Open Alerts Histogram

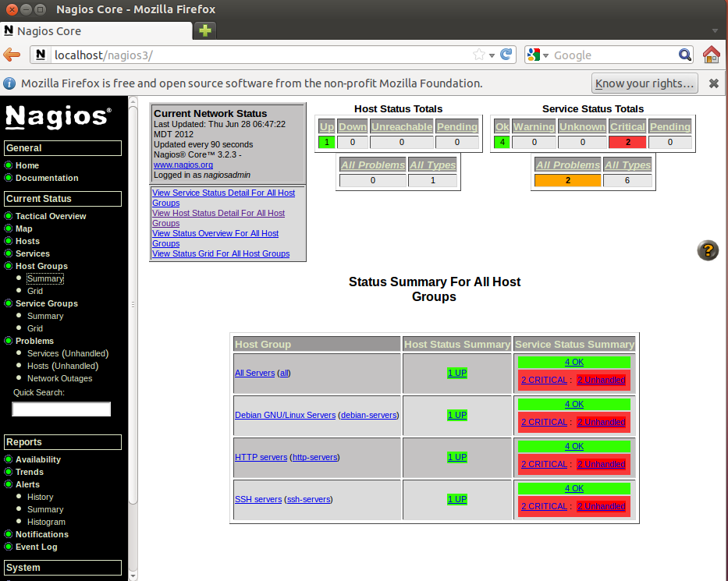pyautogui.click(x=46, y=522)
